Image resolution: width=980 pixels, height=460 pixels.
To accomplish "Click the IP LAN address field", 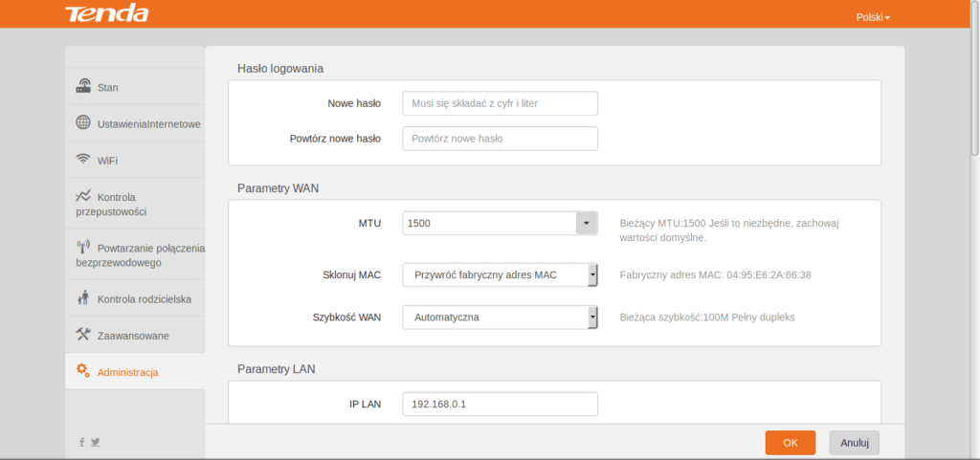I will tap(500, 405).
